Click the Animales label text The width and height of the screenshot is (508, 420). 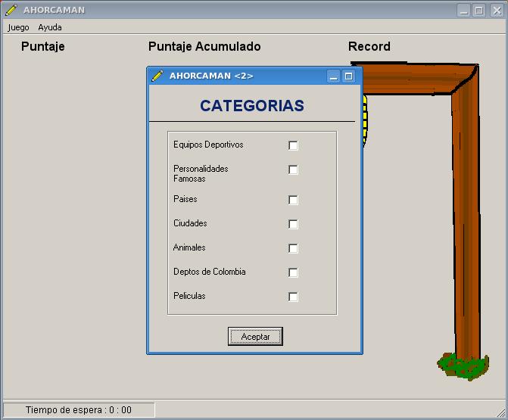[189, 247]
